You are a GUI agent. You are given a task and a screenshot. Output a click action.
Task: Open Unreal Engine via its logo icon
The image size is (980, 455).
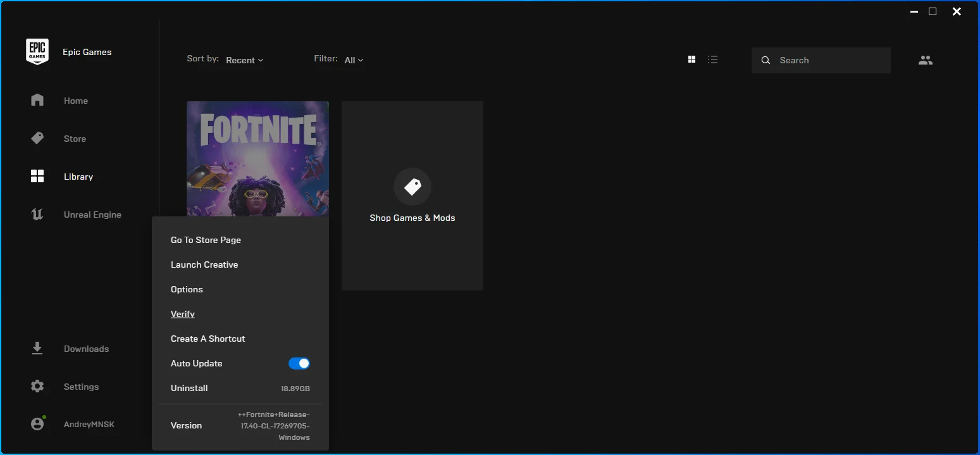(x=37, y=214)
